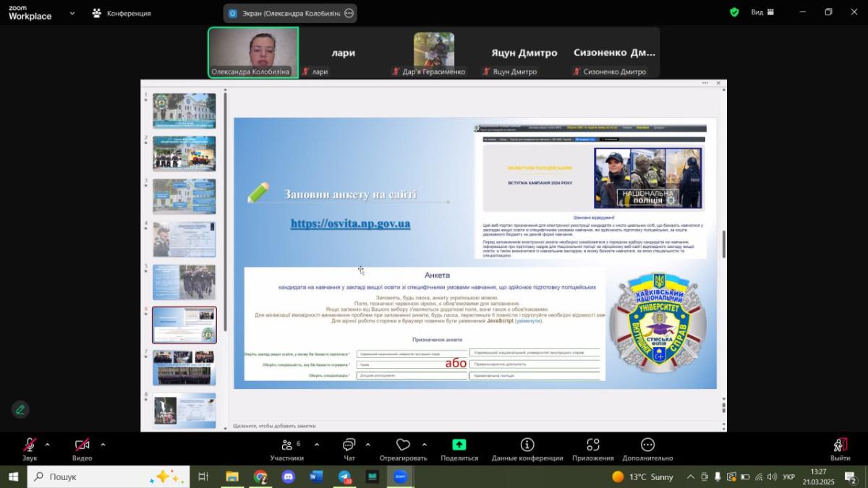
Task: Turn on camera with Видео button
Action: click(82, 448)
